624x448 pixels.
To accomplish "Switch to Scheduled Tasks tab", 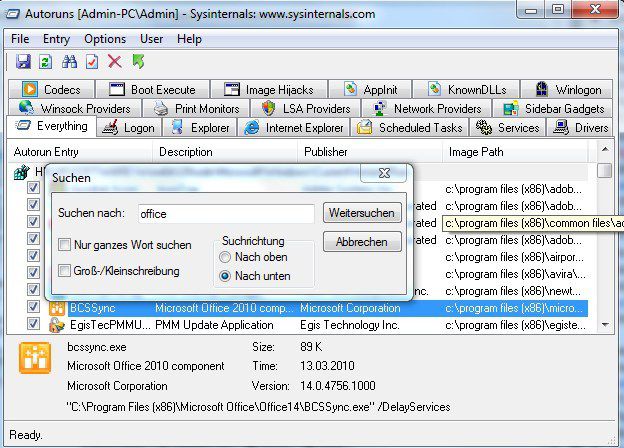I will click(410, 128).
